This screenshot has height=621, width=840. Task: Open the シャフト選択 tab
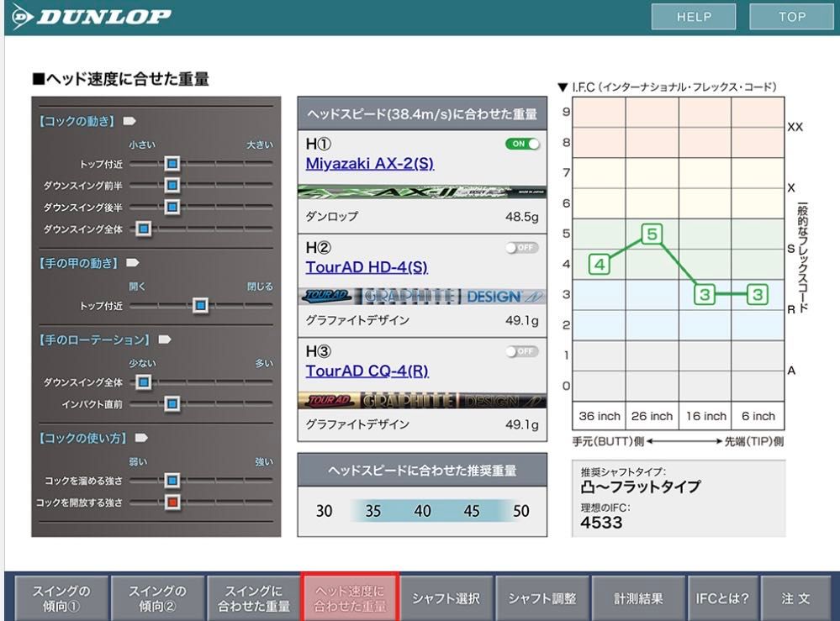(x=446, y=598)
